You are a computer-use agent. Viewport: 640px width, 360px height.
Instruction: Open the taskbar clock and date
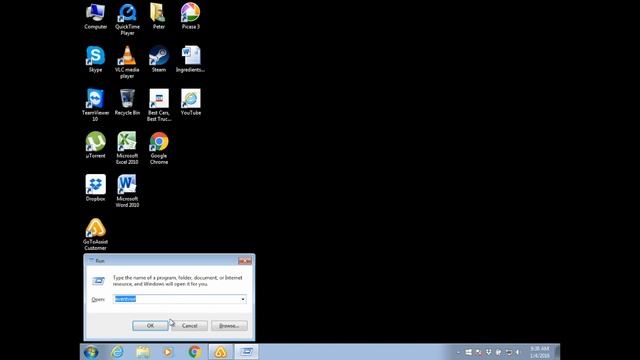[540, 352]
